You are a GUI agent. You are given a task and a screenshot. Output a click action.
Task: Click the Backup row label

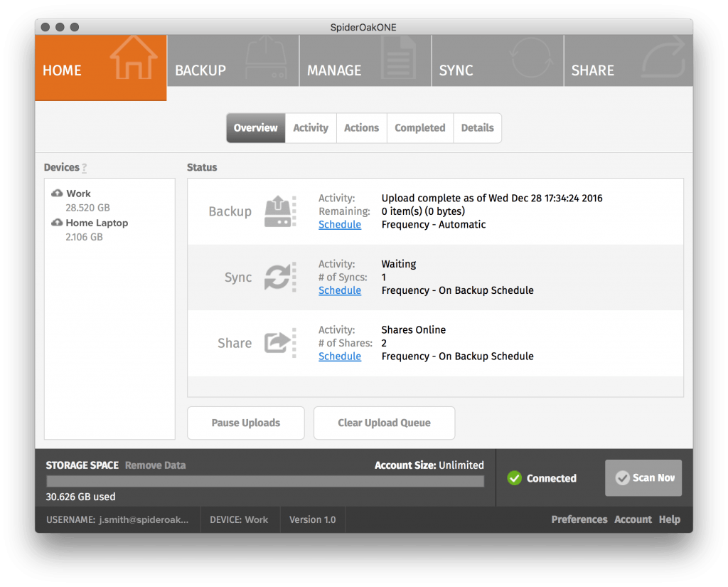230,211
